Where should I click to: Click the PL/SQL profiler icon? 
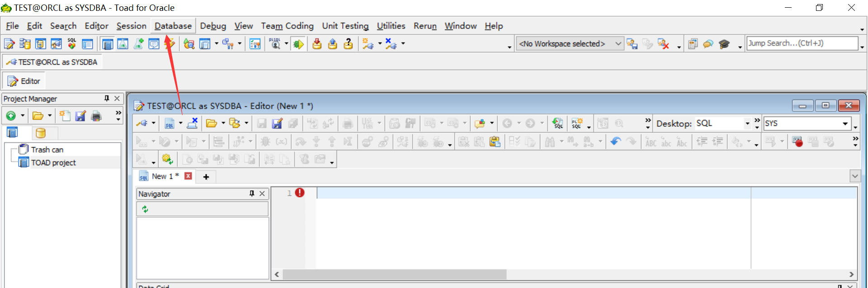[x=274, y=44]
